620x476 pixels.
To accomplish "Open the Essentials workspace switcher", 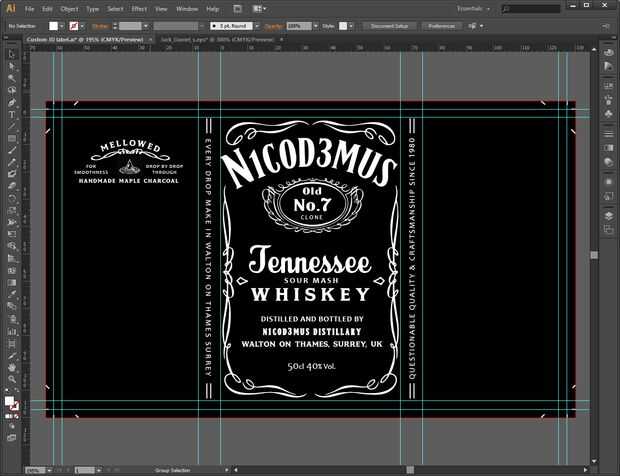I will click(x=474, y=9).
